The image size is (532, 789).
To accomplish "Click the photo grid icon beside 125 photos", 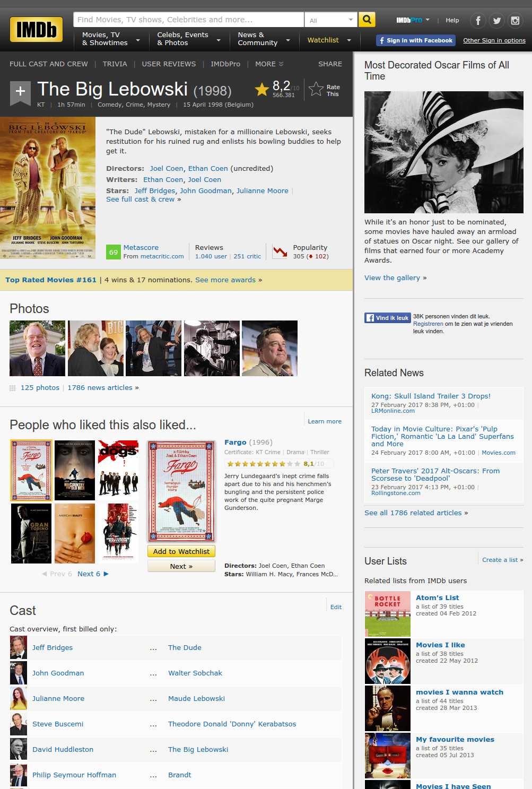I will click(x=13, y=388).
